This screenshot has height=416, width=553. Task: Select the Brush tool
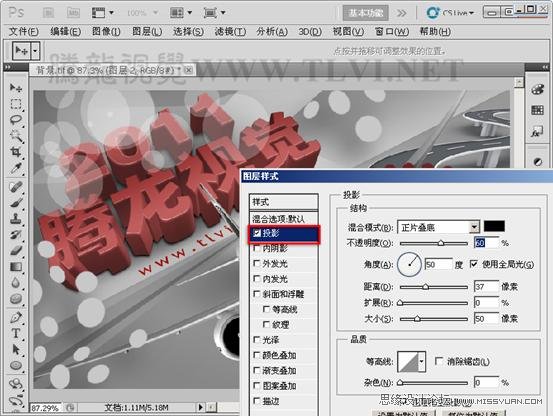pyautogui.click(x=16, y=203)
